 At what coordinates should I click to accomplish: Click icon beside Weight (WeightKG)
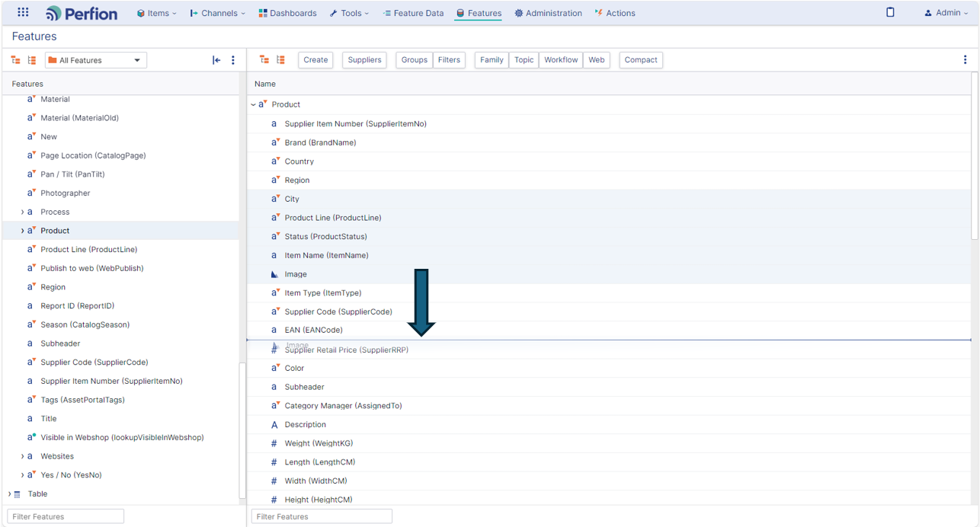tap(274, 443)
